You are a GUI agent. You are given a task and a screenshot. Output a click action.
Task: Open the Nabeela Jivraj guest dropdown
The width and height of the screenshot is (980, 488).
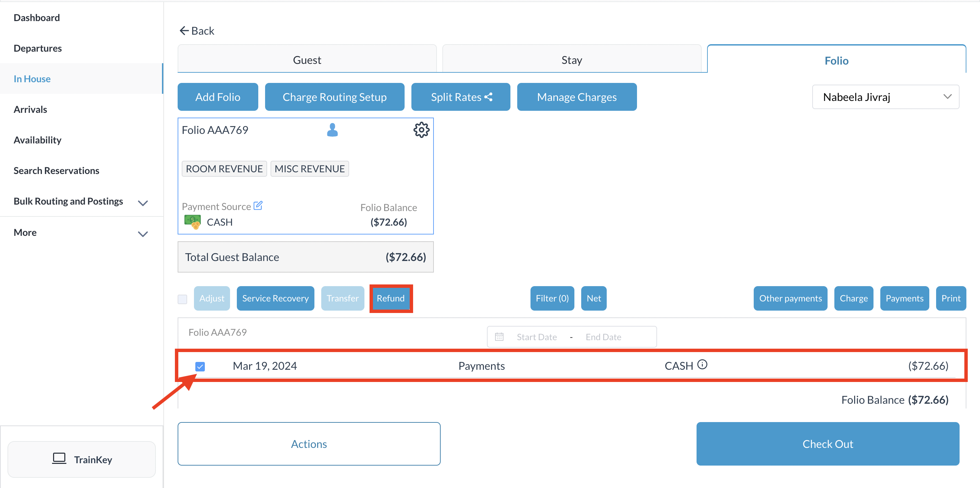pyautogui.click(x=885, y=97)
